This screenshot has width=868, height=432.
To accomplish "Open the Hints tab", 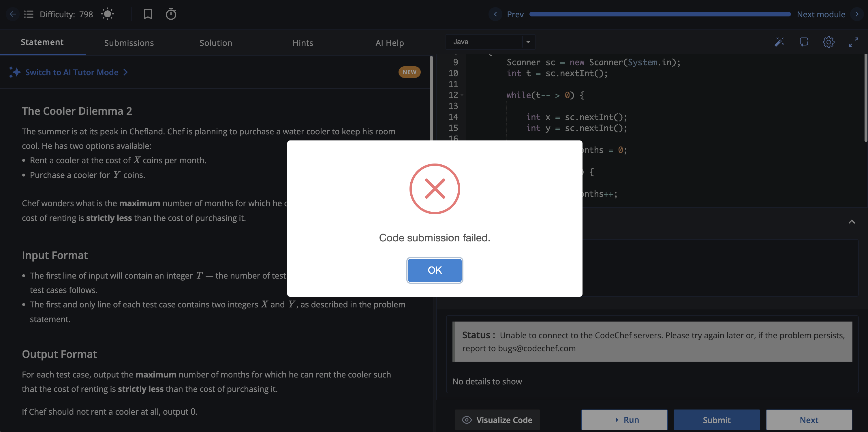I will [303, 43].
